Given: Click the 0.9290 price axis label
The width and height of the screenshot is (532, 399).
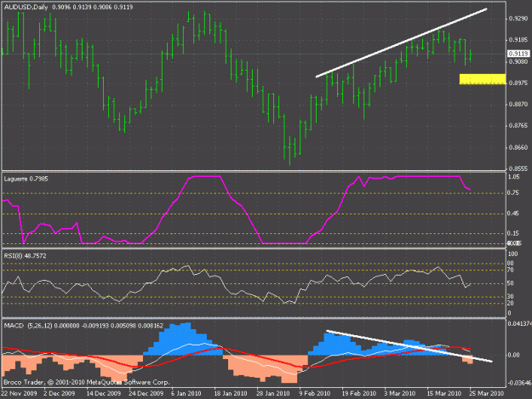Looking at the screenshot, I should [518, 19].
